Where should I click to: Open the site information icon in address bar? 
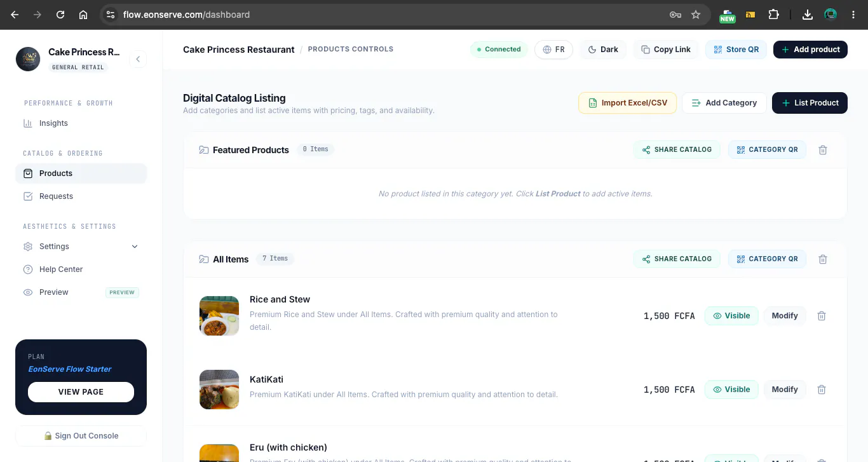[x=110, y=14]
